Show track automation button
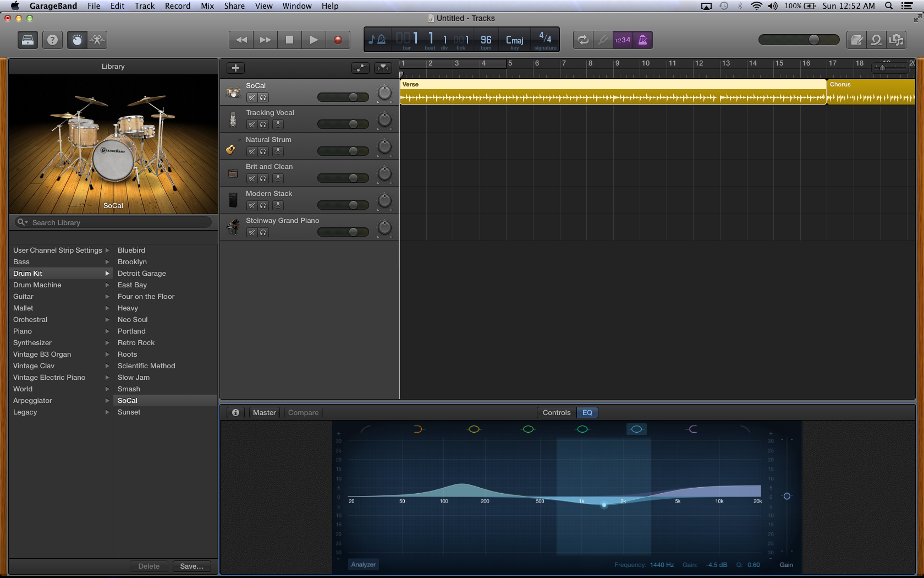This screenshot has width=924, height=578. [360, 68]
